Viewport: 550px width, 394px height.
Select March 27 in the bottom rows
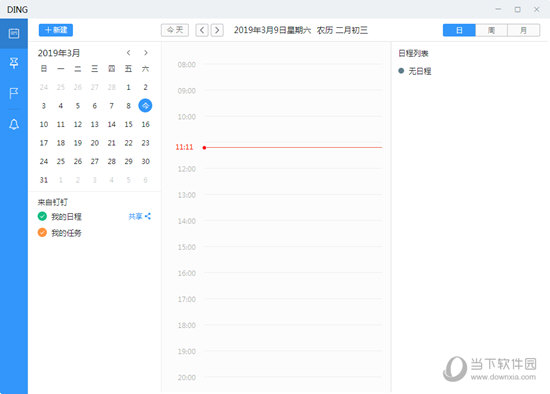(94, 161)
